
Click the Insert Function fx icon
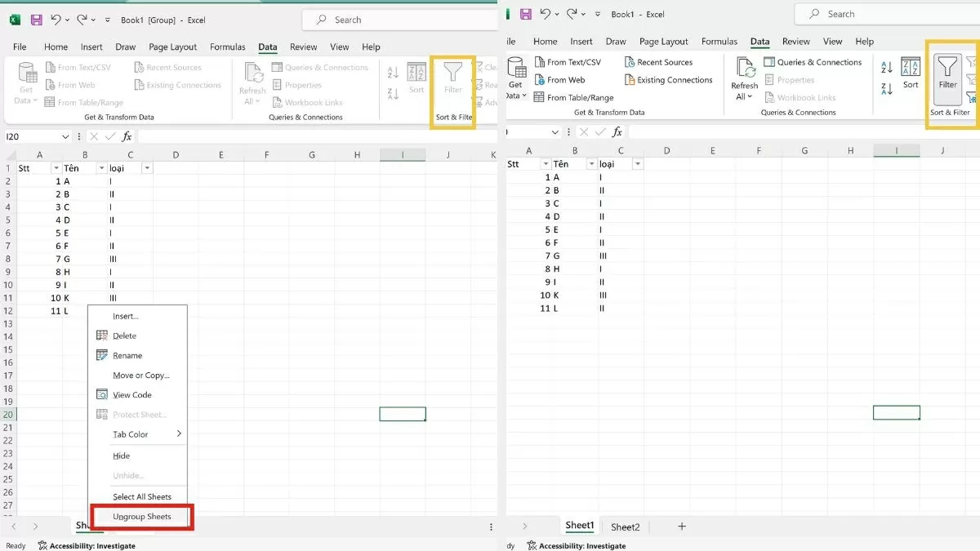[x=127, y=136]
